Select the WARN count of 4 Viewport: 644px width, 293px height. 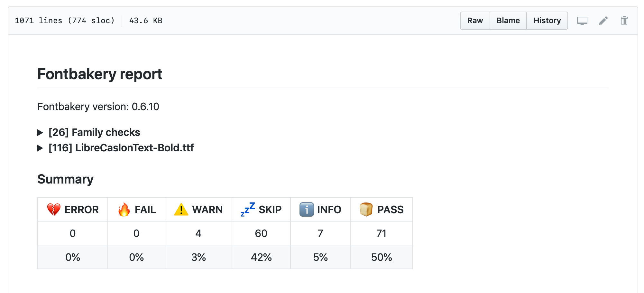coord(198,233)
